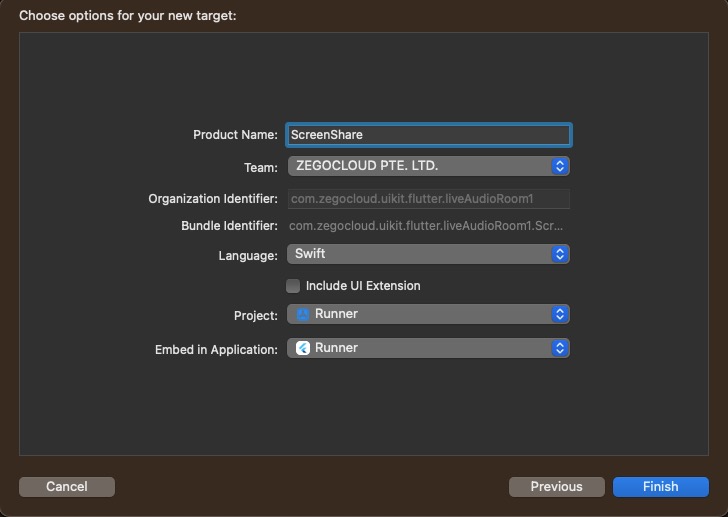Dismiss the dialog with Cancel

[67, 487]
